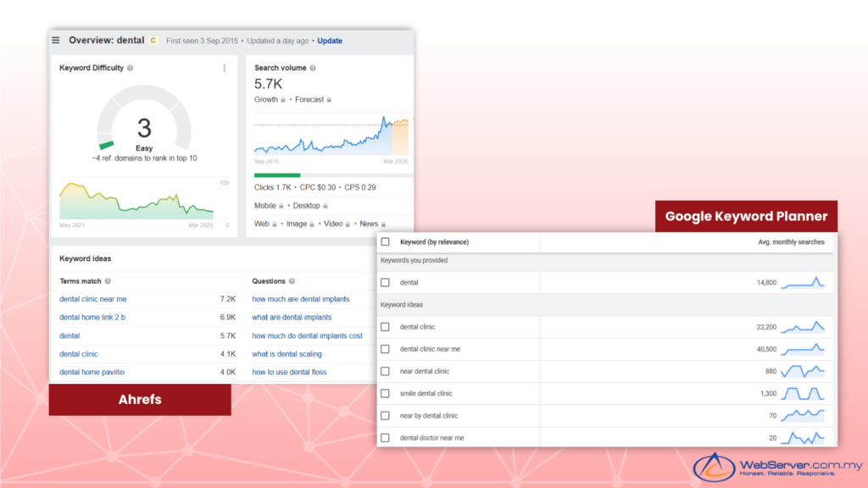Open 'how much do dental implants cost' question

click(307, 335)
